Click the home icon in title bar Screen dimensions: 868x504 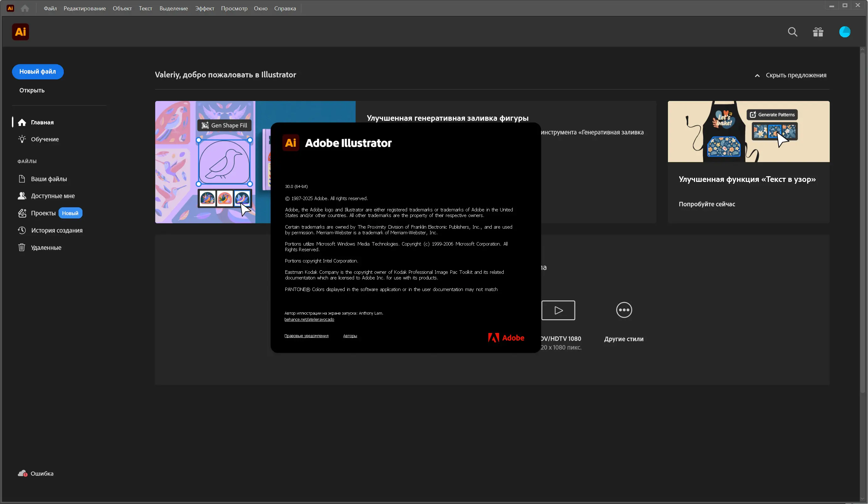coord(25,8)
